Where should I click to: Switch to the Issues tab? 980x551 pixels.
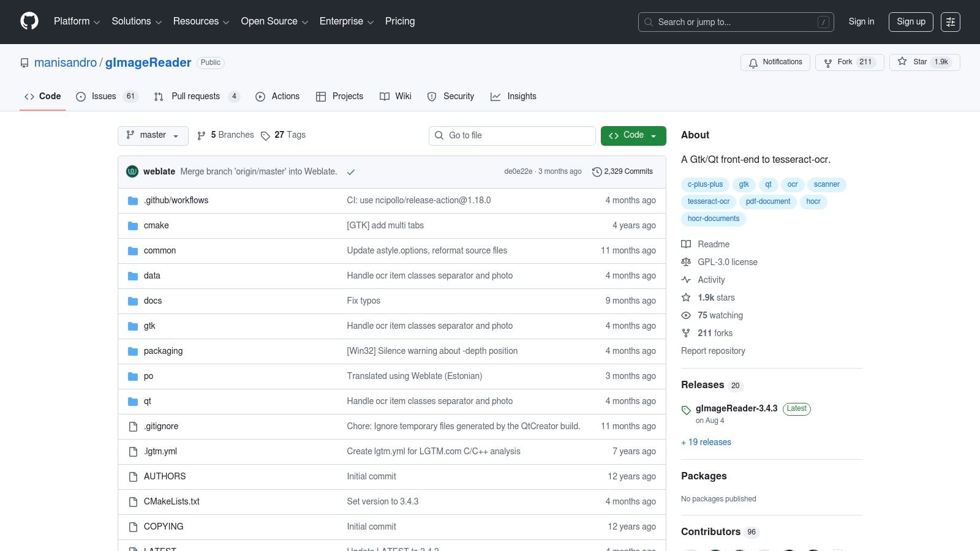coord(104,96)
